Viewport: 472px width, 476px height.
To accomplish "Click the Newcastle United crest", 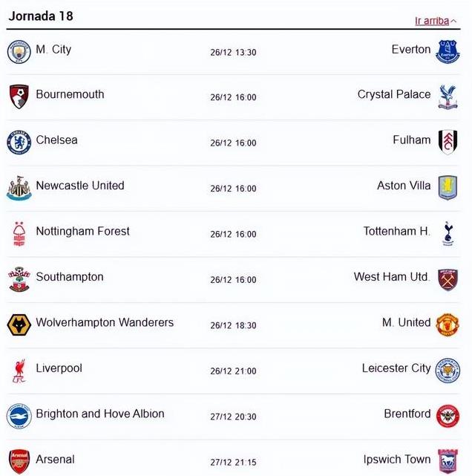I will [19, 188].
